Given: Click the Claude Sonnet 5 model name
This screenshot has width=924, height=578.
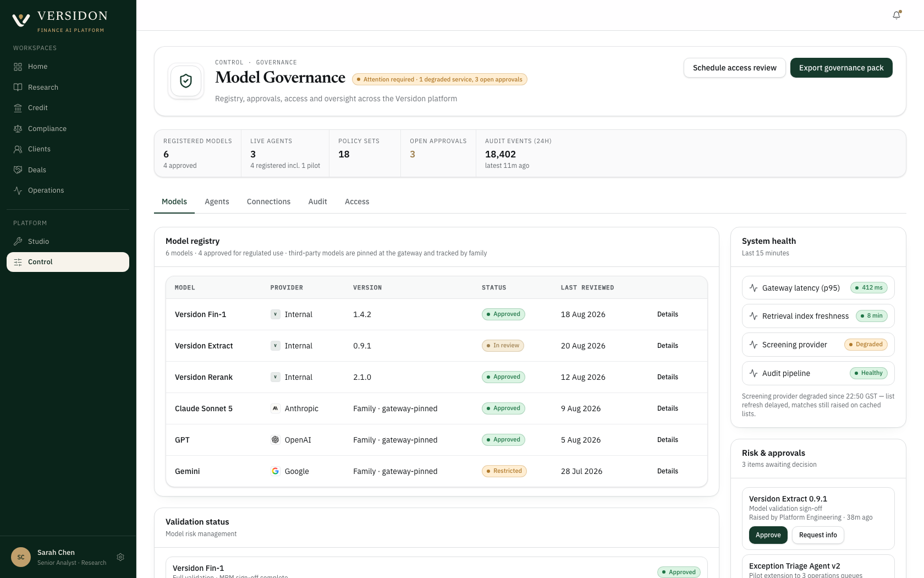Looking at the screenshot, I should click(204, 408).
